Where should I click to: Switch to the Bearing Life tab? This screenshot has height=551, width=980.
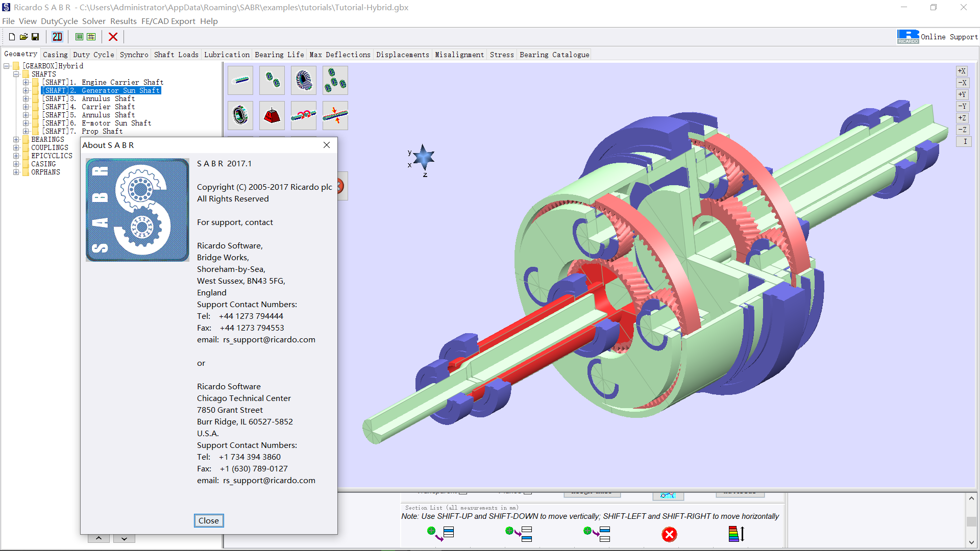click(279, 55)
